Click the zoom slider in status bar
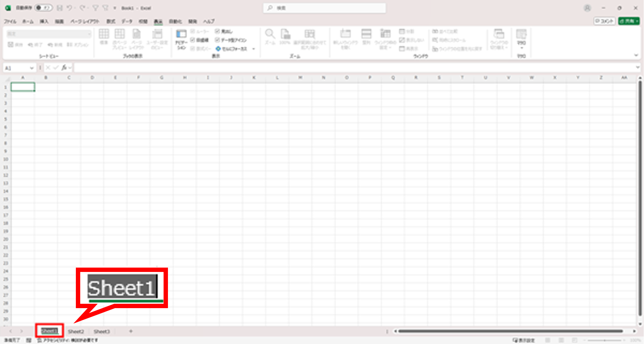644x344 pixels. tap(605, 340)
